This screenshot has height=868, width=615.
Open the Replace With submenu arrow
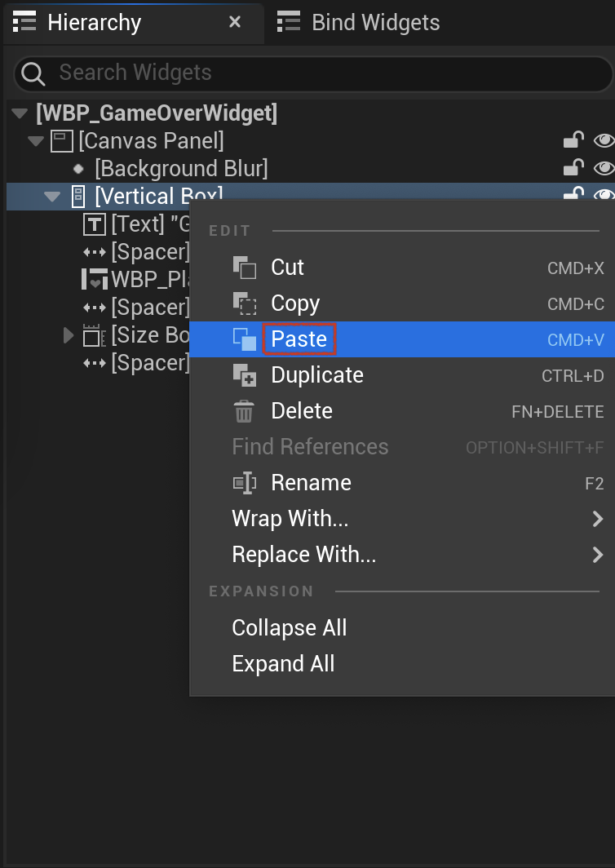point(597,555)
